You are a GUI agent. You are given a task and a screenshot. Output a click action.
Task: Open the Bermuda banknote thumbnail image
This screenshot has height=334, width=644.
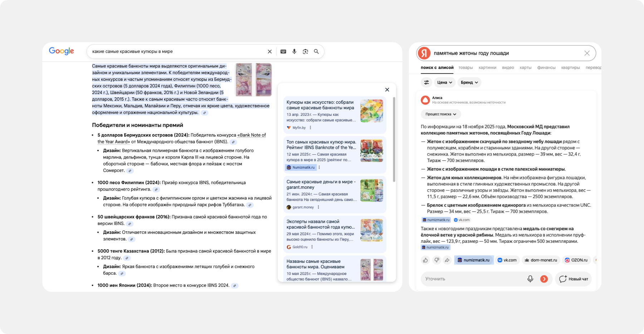pos(253,80)
